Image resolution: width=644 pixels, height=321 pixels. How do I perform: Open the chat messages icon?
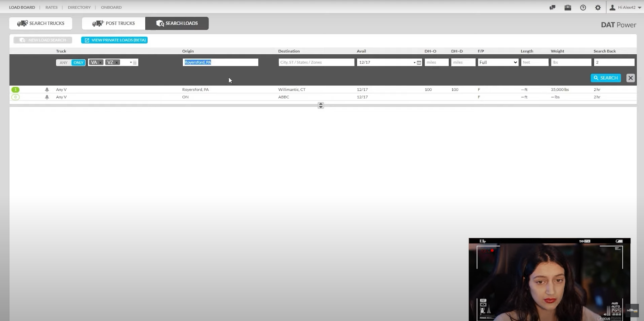click(552, 8)
